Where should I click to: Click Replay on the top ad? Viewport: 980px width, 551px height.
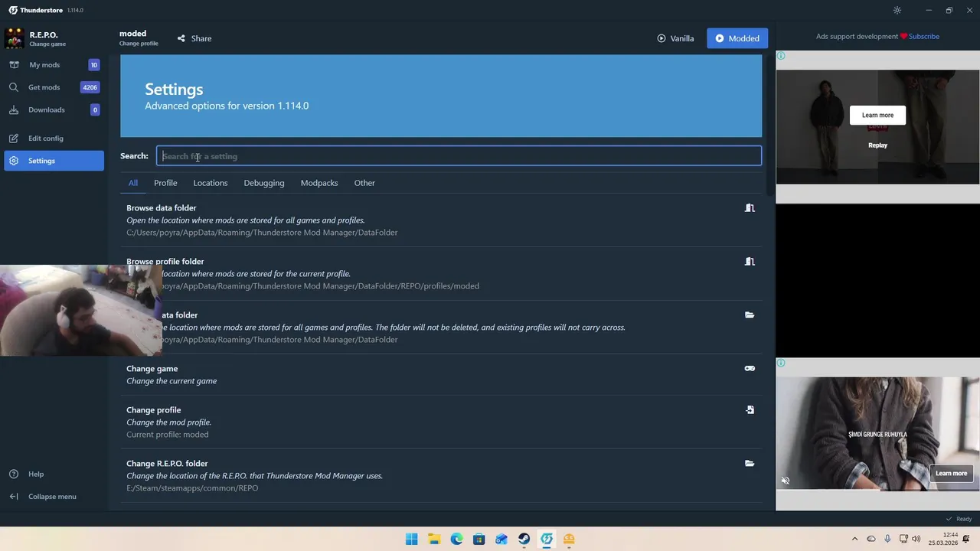point(877,145)
